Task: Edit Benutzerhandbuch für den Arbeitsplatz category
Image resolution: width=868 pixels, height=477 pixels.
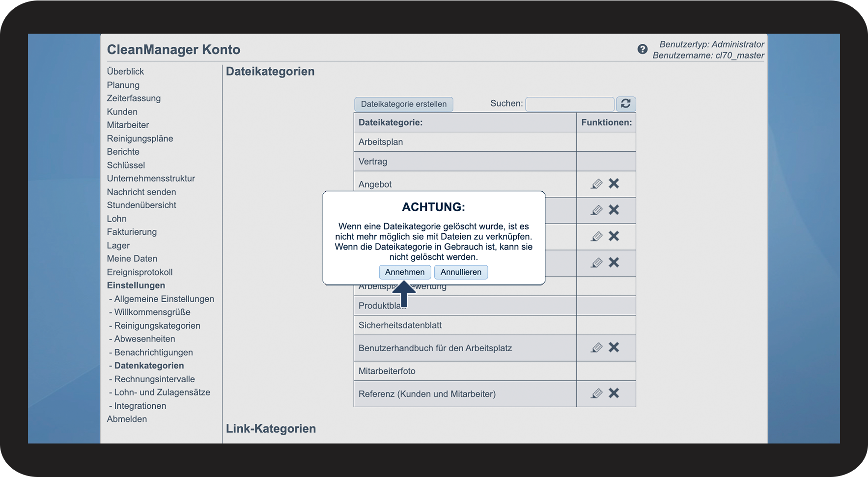Action: pos(596,348)
